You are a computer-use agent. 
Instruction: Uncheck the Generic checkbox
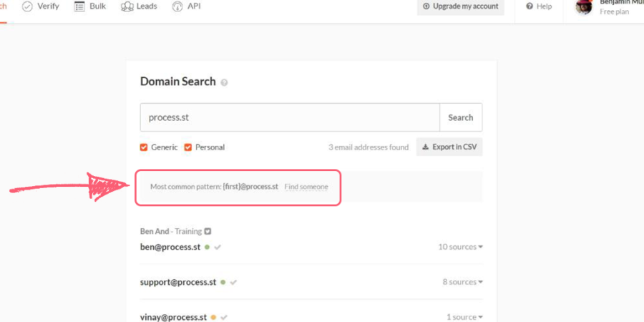144,147
